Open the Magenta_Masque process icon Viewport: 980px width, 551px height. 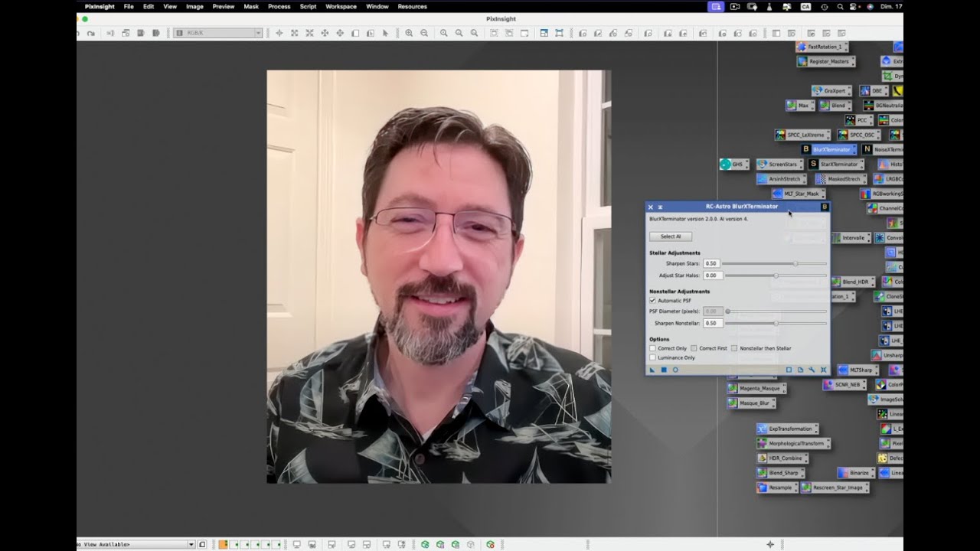point(756,388)
